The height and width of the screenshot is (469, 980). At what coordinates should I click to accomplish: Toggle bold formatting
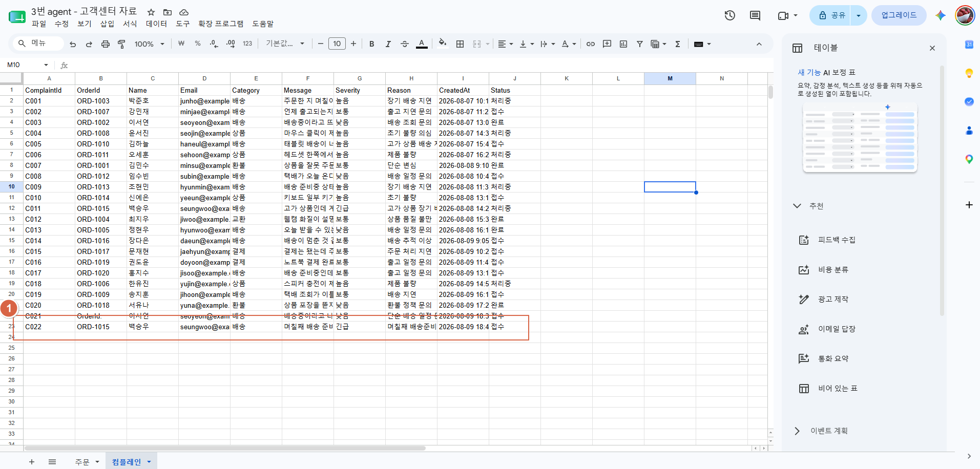pos(372,44)
